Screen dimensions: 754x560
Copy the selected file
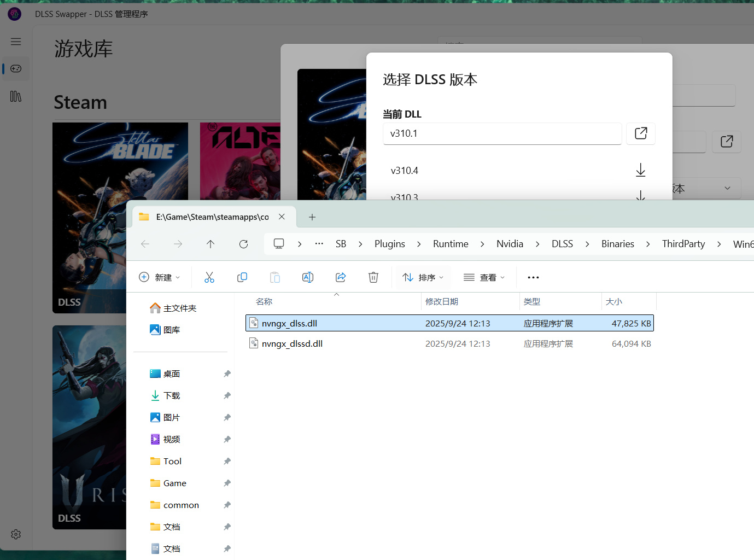(242, 277)
